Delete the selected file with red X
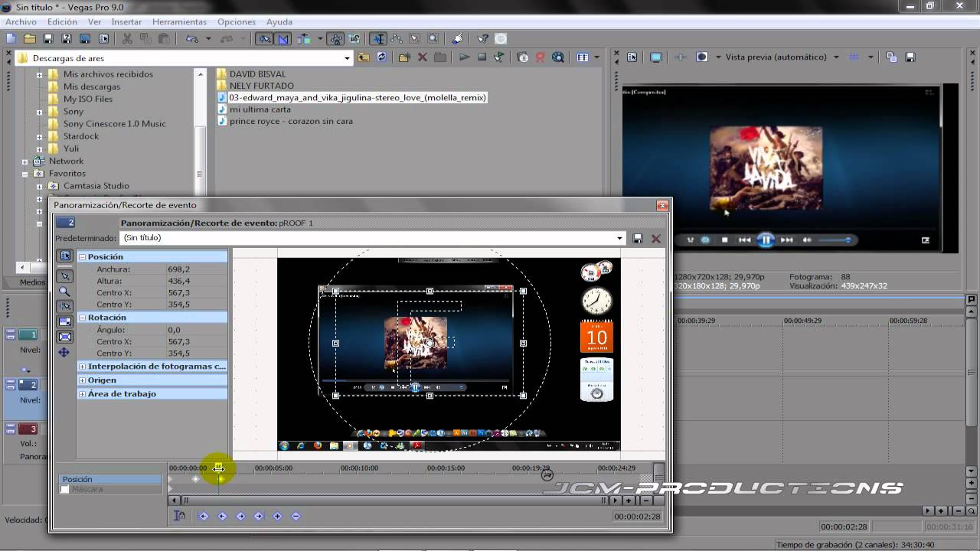The image size is (980, 551). [x=422, y=57]
